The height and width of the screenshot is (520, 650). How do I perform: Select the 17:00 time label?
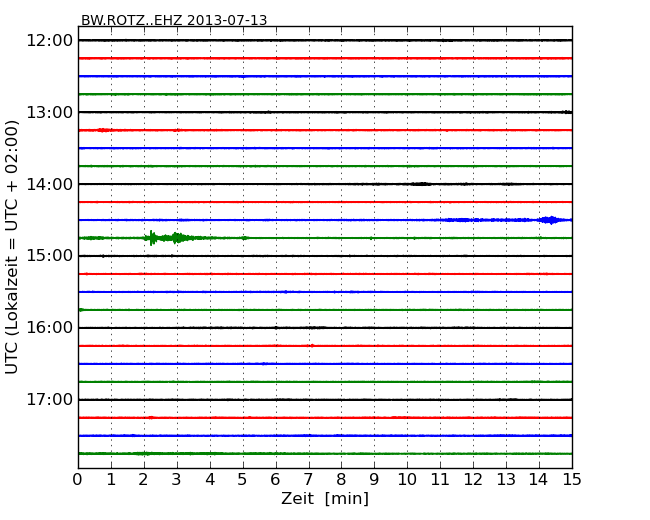[x=50, y=399]
